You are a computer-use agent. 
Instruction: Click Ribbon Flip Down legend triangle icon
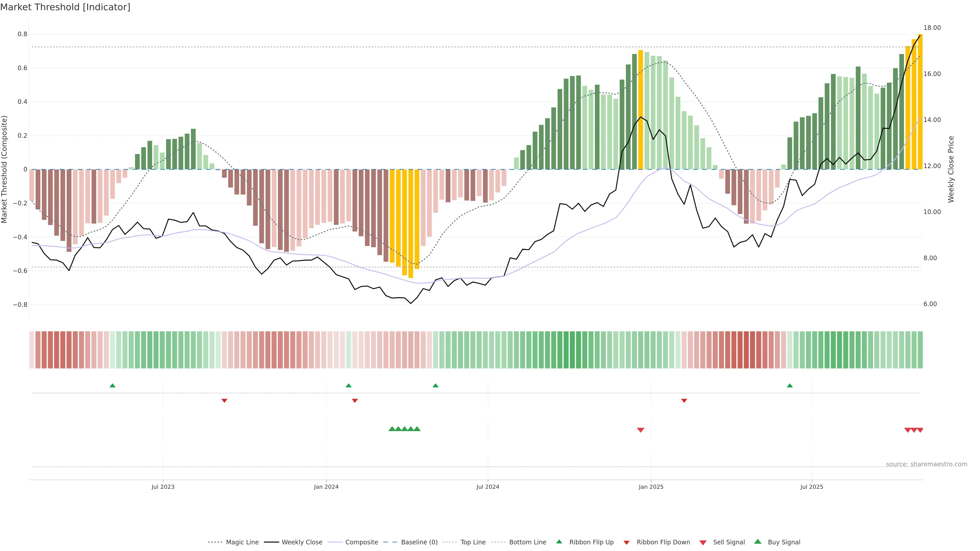pyautogui.click(x=627, y=542)
